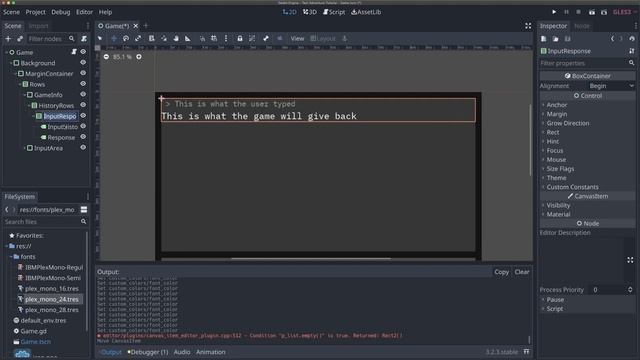Image resolution: width=640 pixels, height=360 pixels.
Task: Open the Audio bottom panel
Action: (x=182, y=352)
